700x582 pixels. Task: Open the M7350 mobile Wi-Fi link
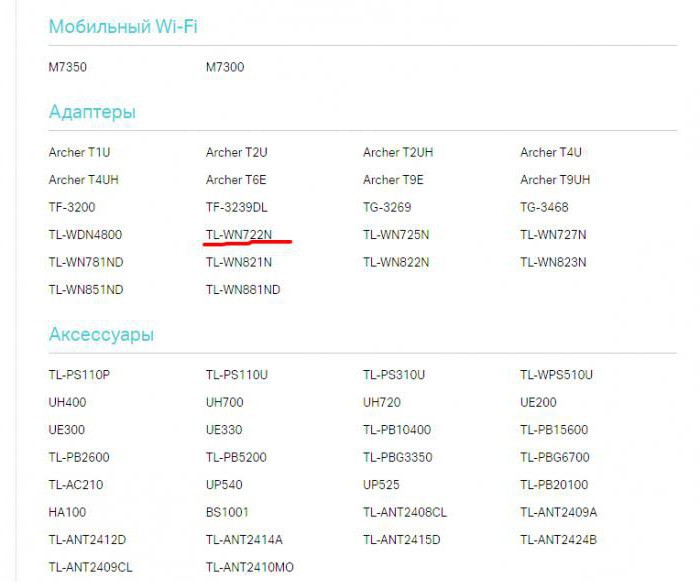click(x=67, y=67)
